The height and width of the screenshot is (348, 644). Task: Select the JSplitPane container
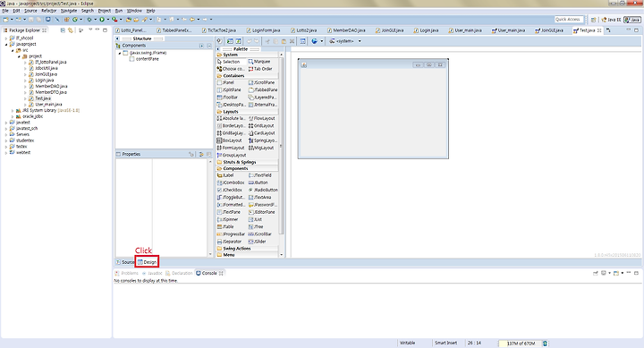tap(229, 90)
